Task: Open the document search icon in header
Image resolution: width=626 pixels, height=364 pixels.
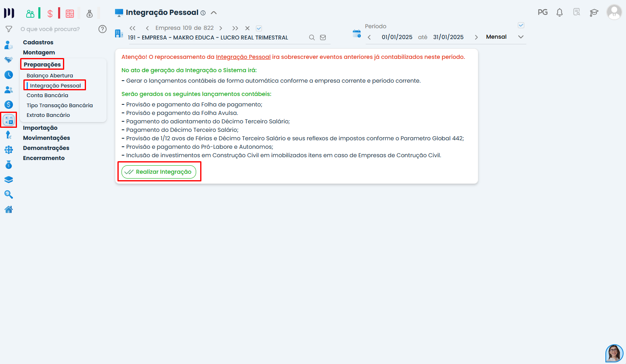Action: click(x=577, y=12)
